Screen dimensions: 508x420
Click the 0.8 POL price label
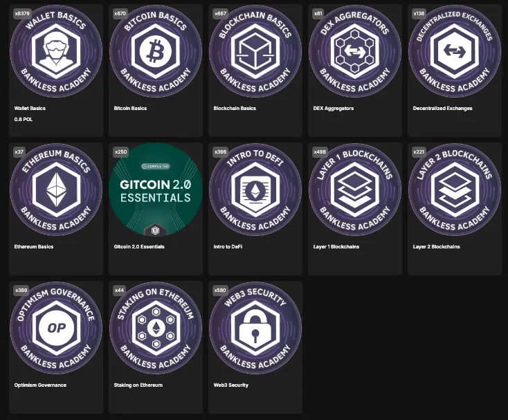click(x=24, y=119)
